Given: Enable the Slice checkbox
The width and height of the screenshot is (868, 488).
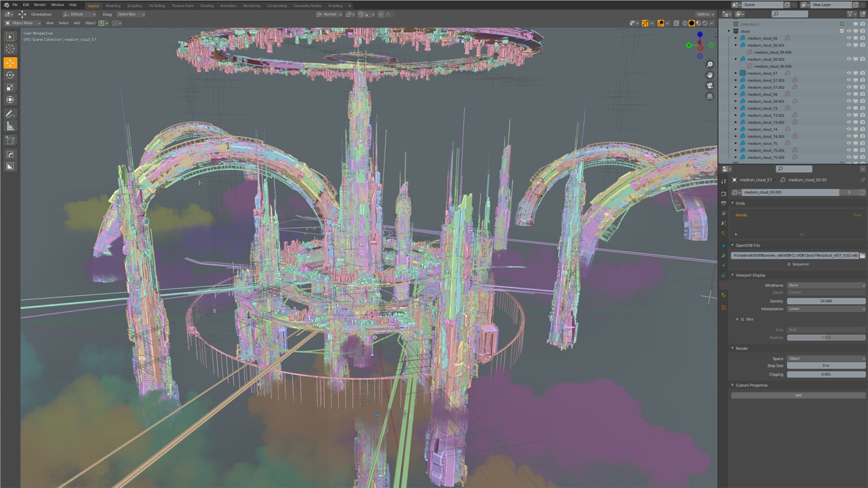Looking at the screenshot, I should pyautogui.click(x=742, y=319).
